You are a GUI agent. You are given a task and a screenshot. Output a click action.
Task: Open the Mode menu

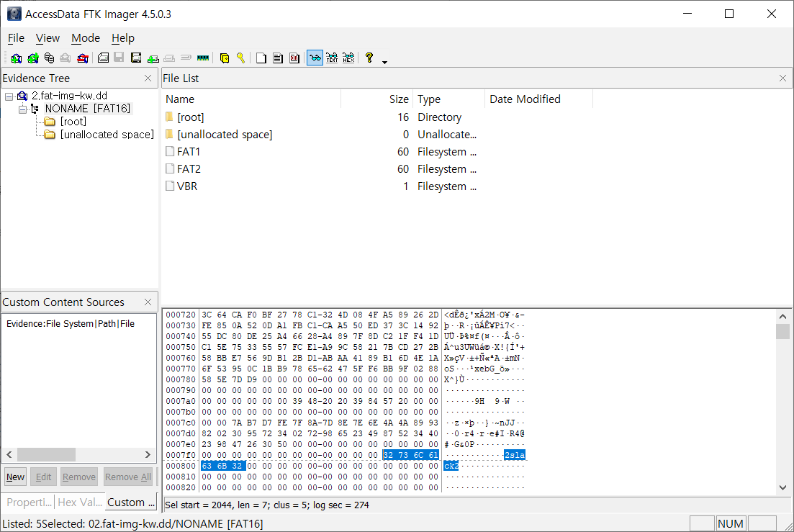click(x=86, y=38)
